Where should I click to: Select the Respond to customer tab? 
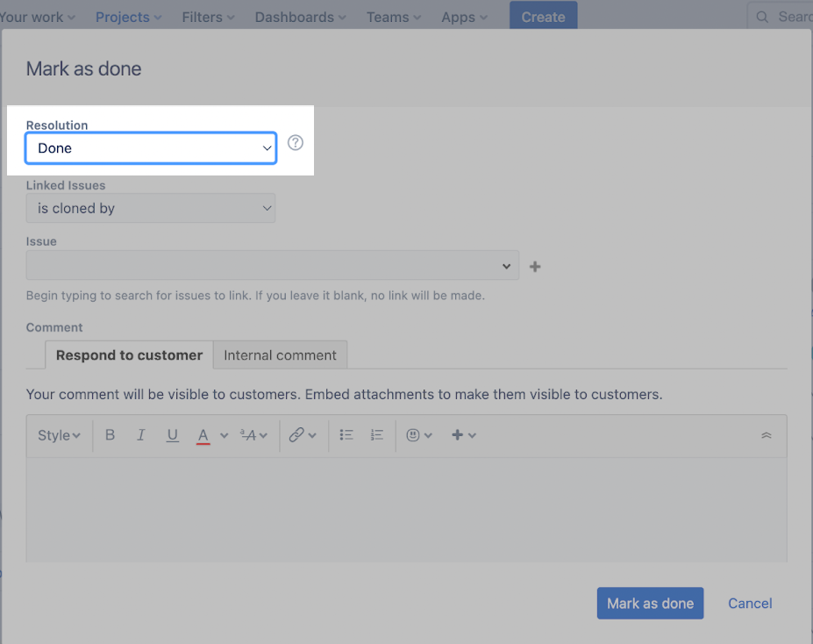pyautogui.click(x=129, y=355)
